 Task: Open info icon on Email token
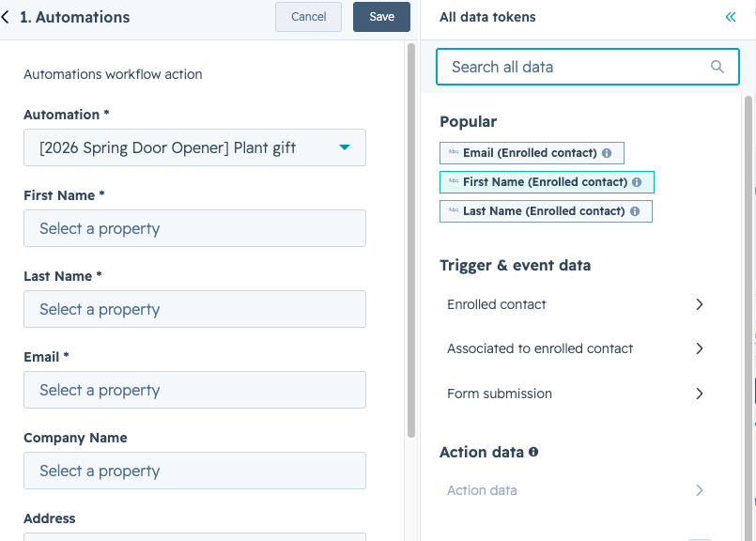[607, 153]
